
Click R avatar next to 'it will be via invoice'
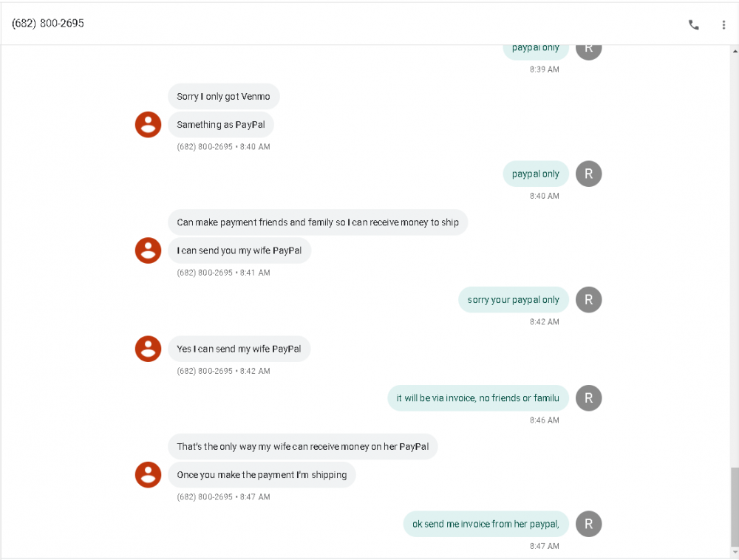[x=588, y=397]
